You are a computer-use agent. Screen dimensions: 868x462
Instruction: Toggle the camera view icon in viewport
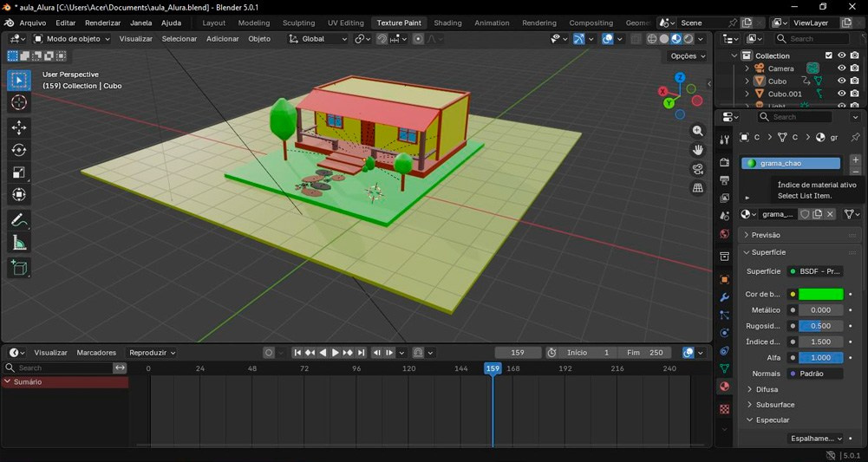(x=697, y=169)
